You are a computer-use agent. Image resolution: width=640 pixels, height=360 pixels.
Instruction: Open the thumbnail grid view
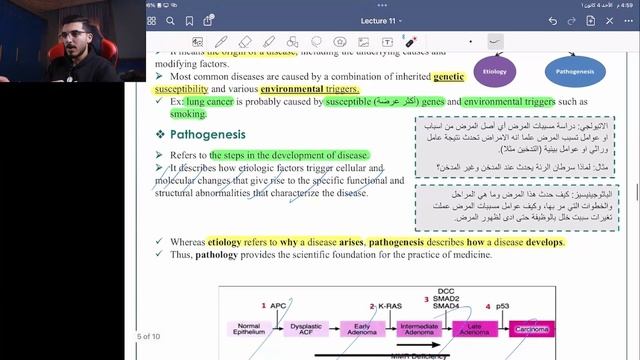pyautogui.click(x=151, y=21)
